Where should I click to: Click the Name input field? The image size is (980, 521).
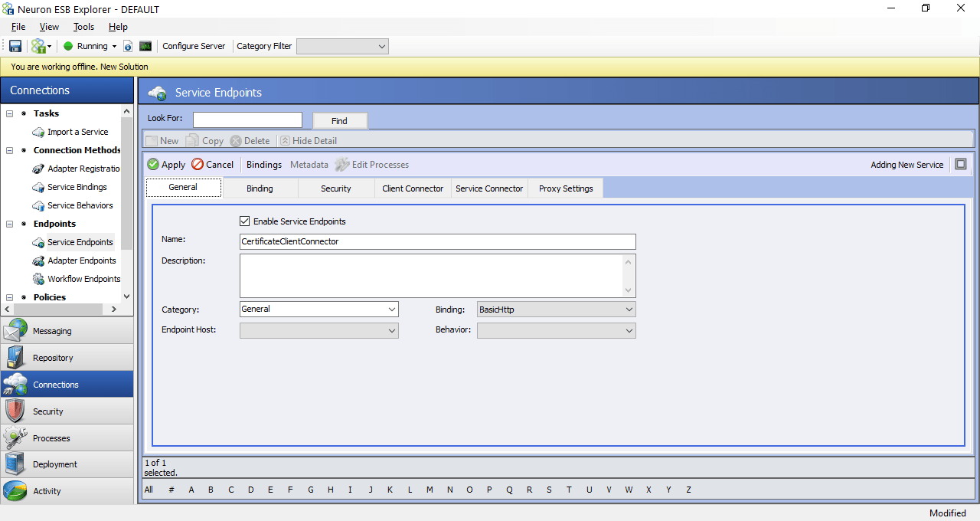point(438,241)
